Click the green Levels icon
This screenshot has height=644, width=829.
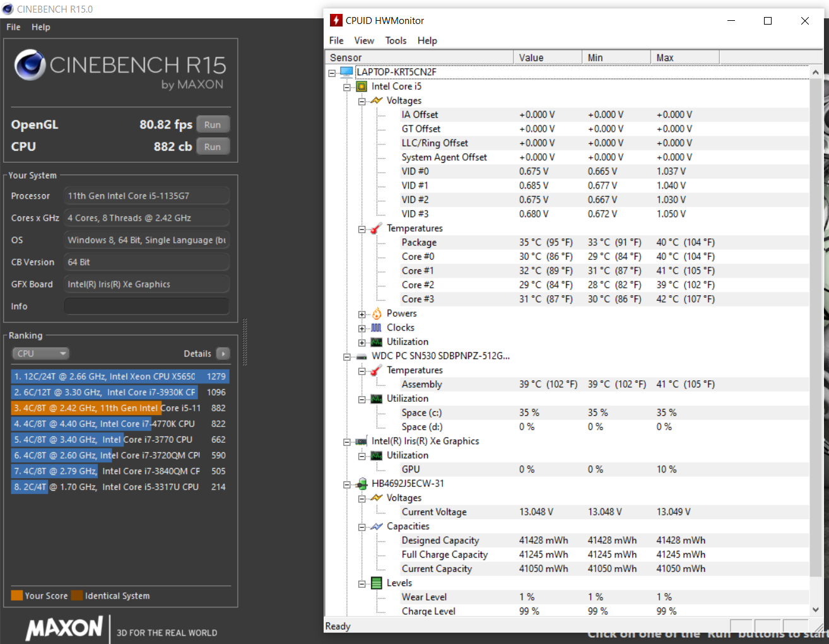(x=377, y=583)
